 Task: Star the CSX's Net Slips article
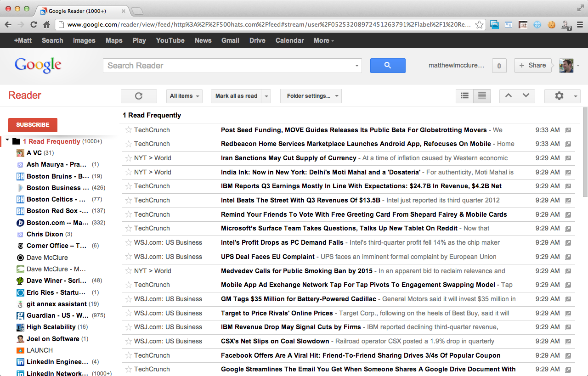pyautogui.click(x=128, y=341)
